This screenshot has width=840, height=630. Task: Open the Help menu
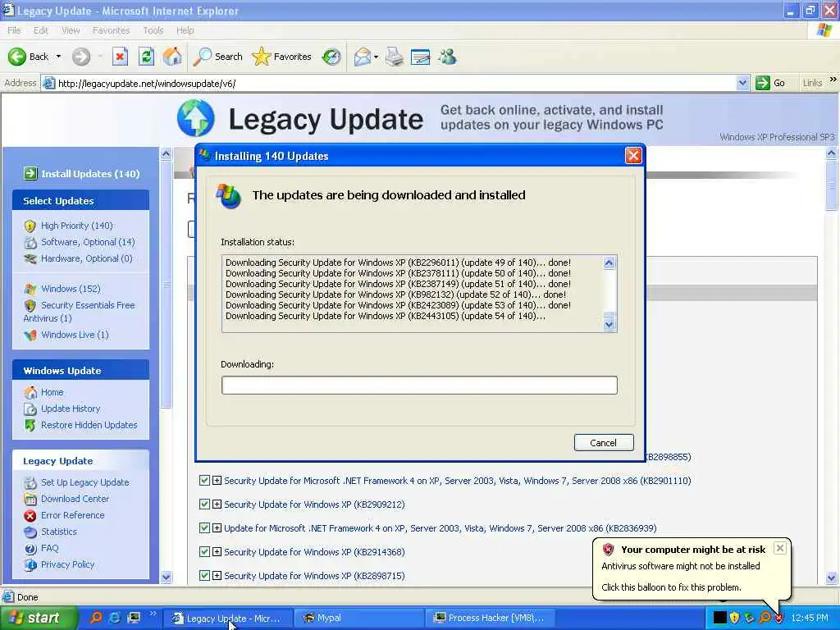[x=185, y=30]
